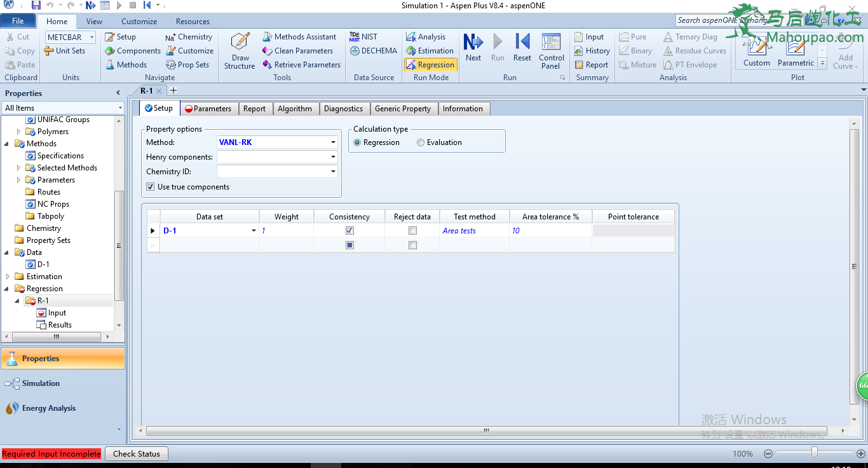Open Prop Sets navigation item
The height and width of the screenshot is (468, 868).
pyautogui.click(x=187, y=65)
